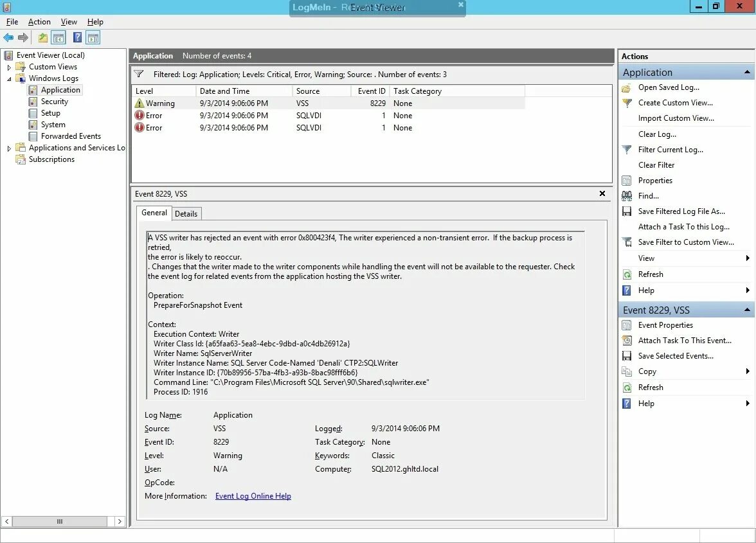The width and height of the screenshot is (756, 543).
Task: Expand Applications and Services Logs node
Action: click(9, 148)
